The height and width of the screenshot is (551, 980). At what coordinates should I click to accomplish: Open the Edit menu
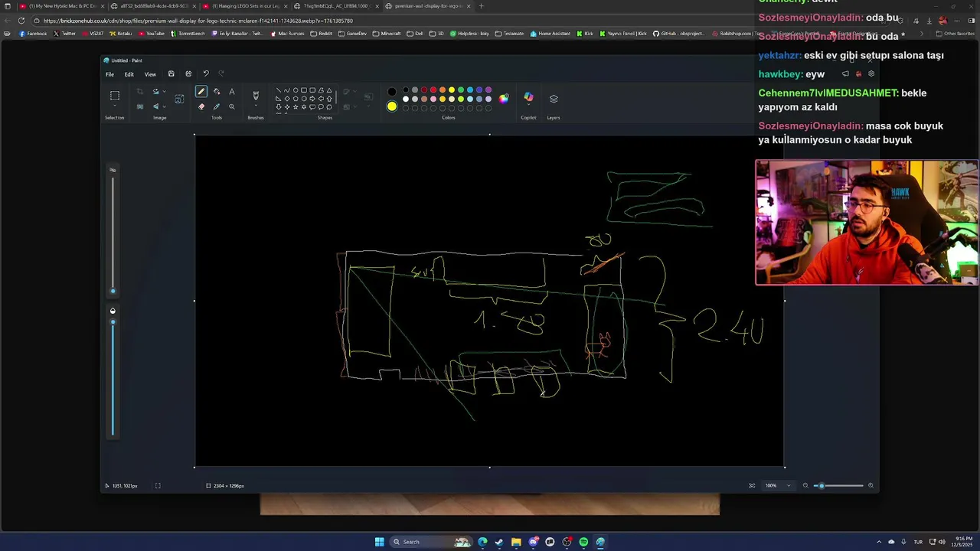click(129, 74)
